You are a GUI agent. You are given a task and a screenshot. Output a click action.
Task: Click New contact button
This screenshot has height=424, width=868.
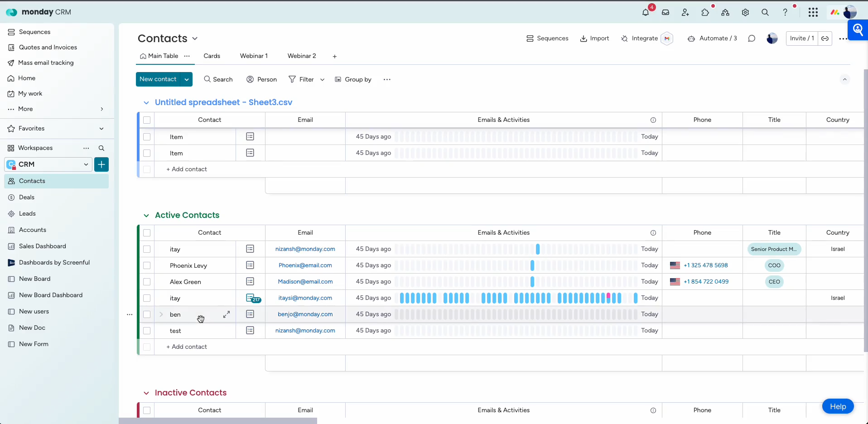[x=158, y=79]
